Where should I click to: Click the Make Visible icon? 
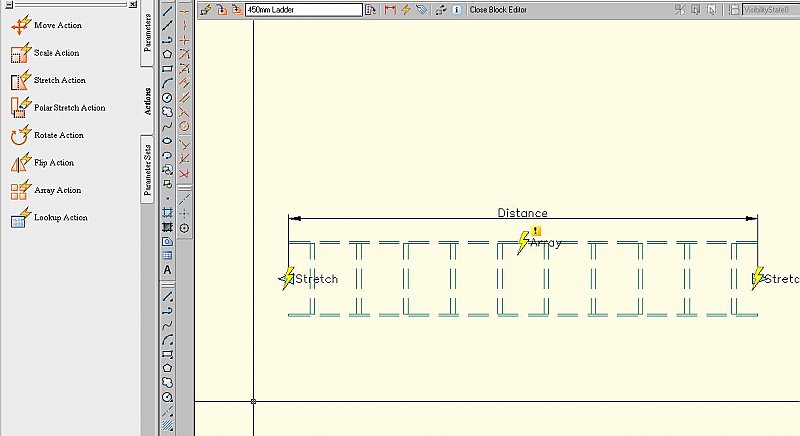tap(696, 10)
